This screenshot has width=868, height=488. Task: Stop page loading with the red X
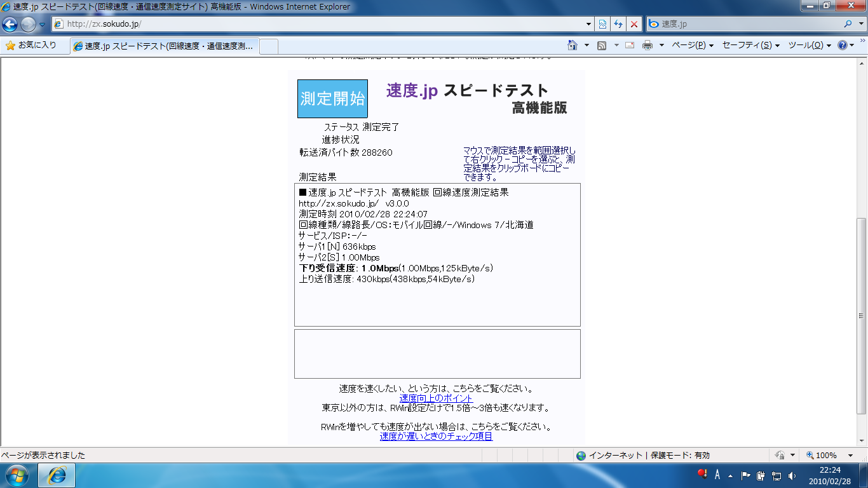(x=634, y=24)
